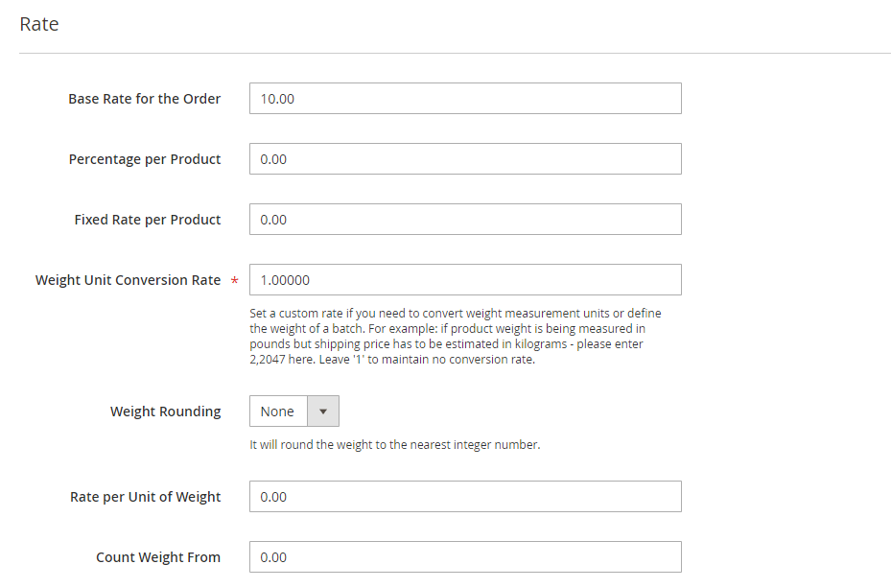Image resolution: width=891 pixels, height=588 pixels.
Task: Click the Count Weight From input box
Action: tap(465, 556)
